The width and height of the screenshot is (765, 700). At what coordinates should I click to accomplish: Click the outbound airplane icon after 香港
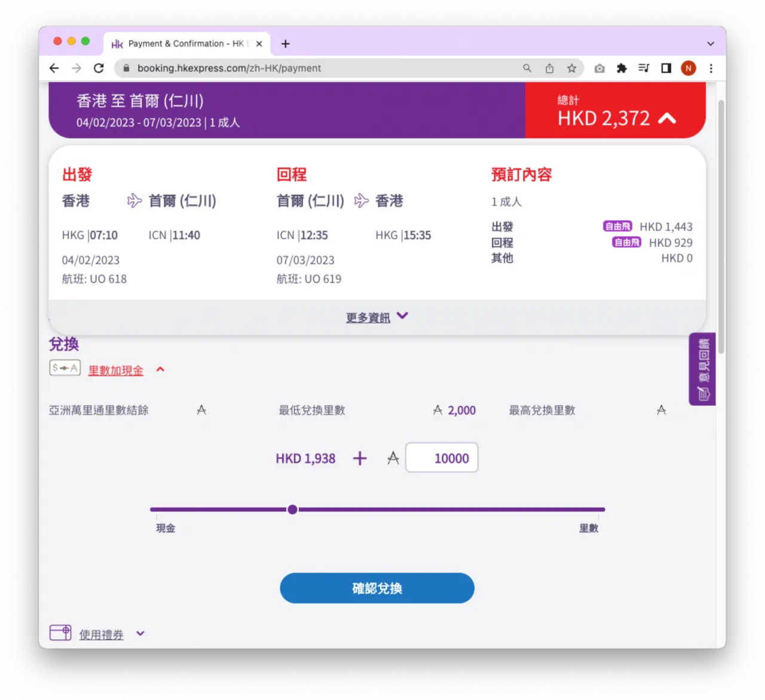pyautogui.click(x=134, y=200)
